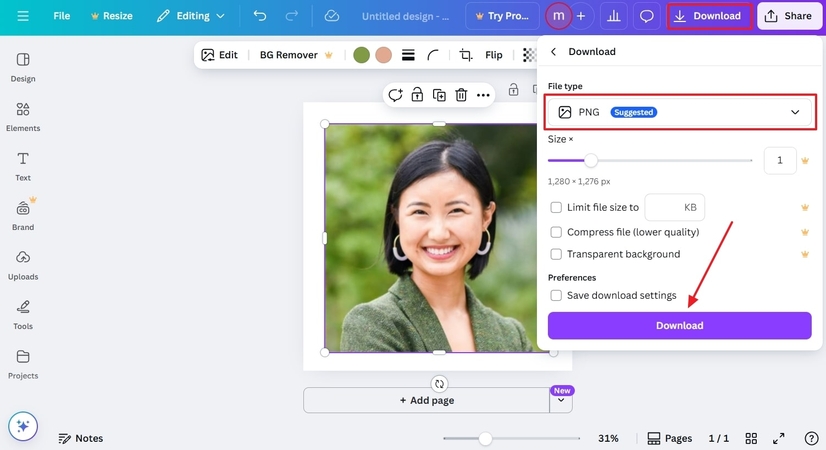Screen dimensions: 826x450
Task: Open the Design side panel
Action: pyautogui.click(x=23, y=67)
